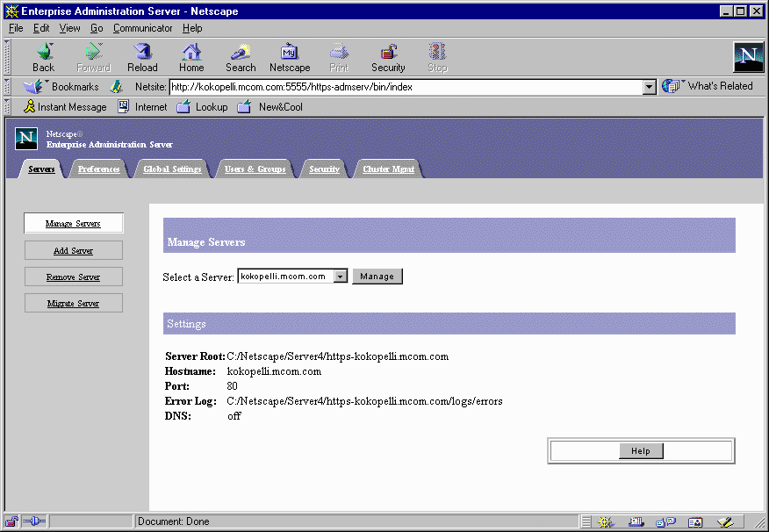Click the Document: Done status text
The image size is (769, 532).
point(174,521)
